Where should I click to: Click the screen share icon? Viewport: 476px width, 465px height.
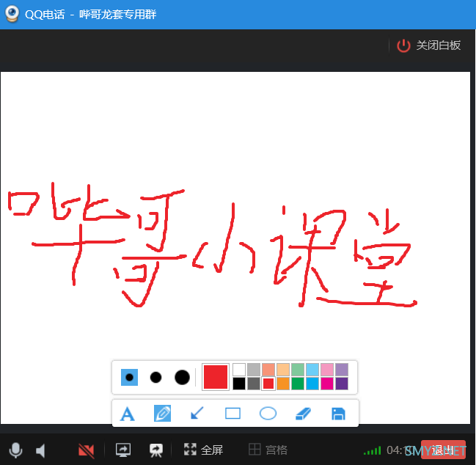pyautogui.click(x=123, y=450)
